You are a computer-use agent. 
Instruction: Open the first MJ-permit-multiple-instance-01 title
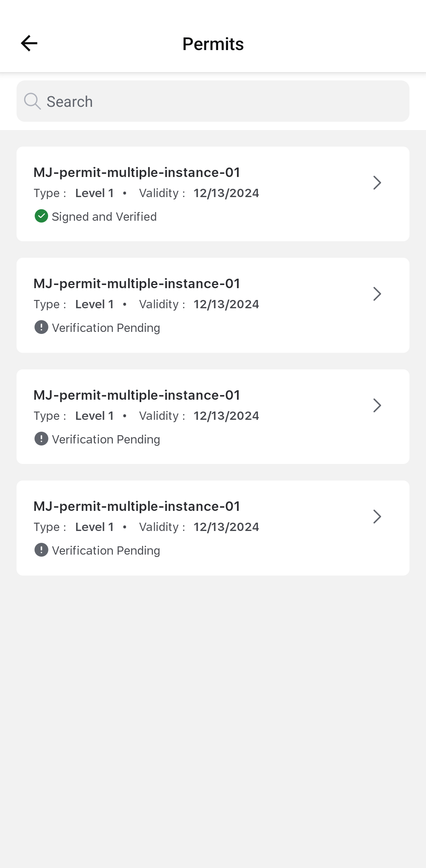point(137,172)
